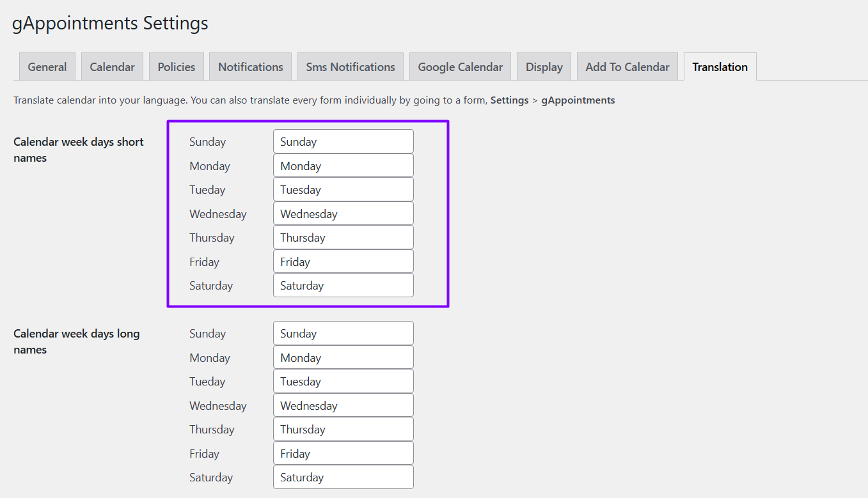Select the Sms Notifications tab
Screen dimensions: 868x498
351,66
